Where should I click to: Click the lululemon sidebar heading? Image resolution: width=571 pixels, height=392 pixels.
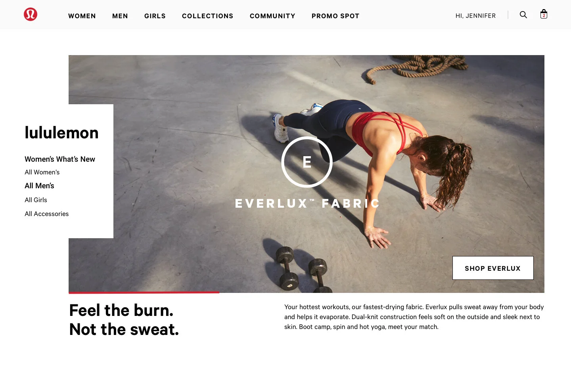61,132
